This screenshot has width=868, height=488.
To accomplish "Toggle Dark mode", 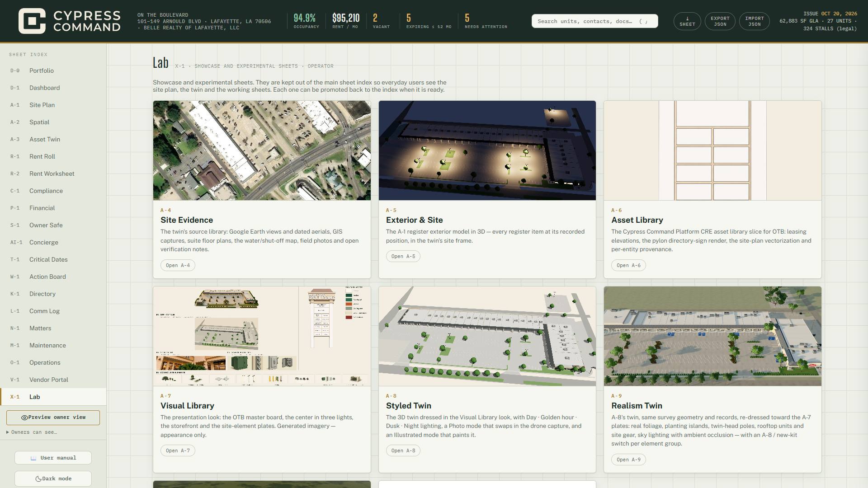I will (53, 479).
